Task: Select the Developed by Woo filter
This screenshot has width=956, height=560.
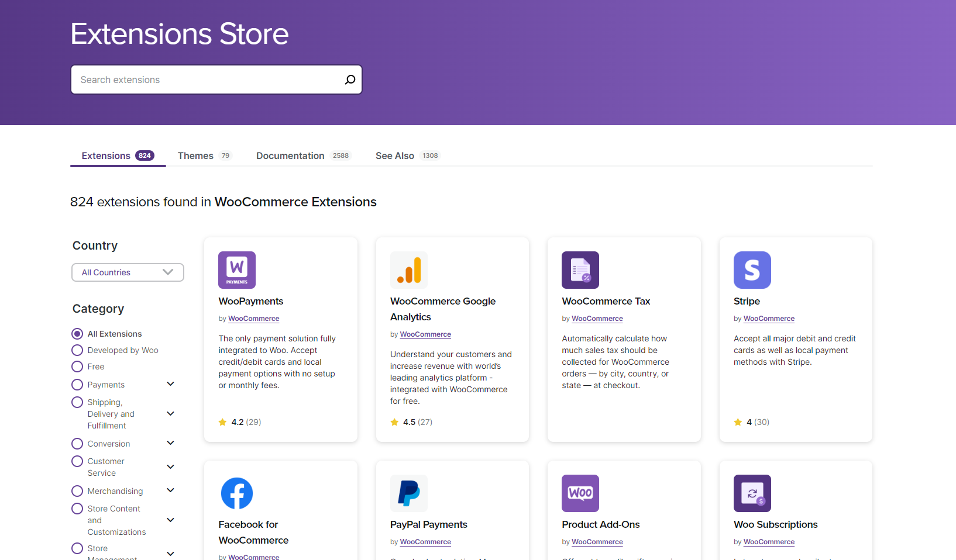Action: 77,350
